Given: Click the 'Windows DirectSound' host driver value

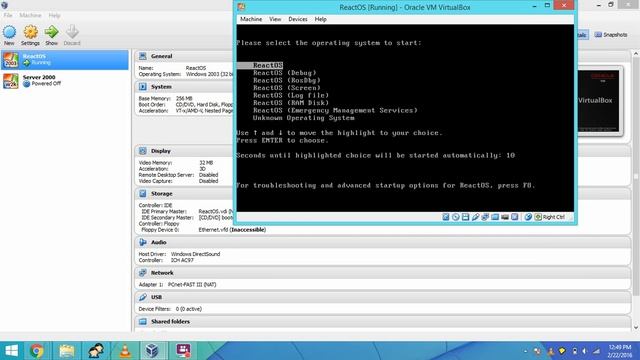Looking at the screenshot, I should click(196, 254).
